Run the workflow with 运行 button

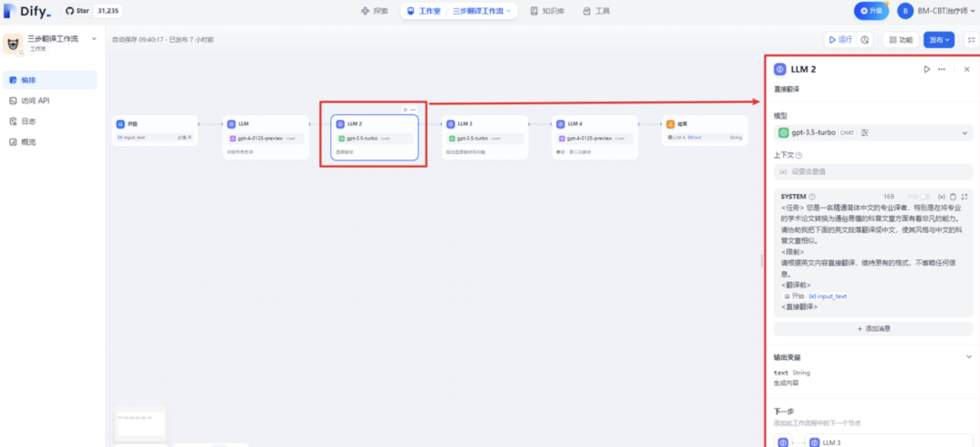click(840, 39)
